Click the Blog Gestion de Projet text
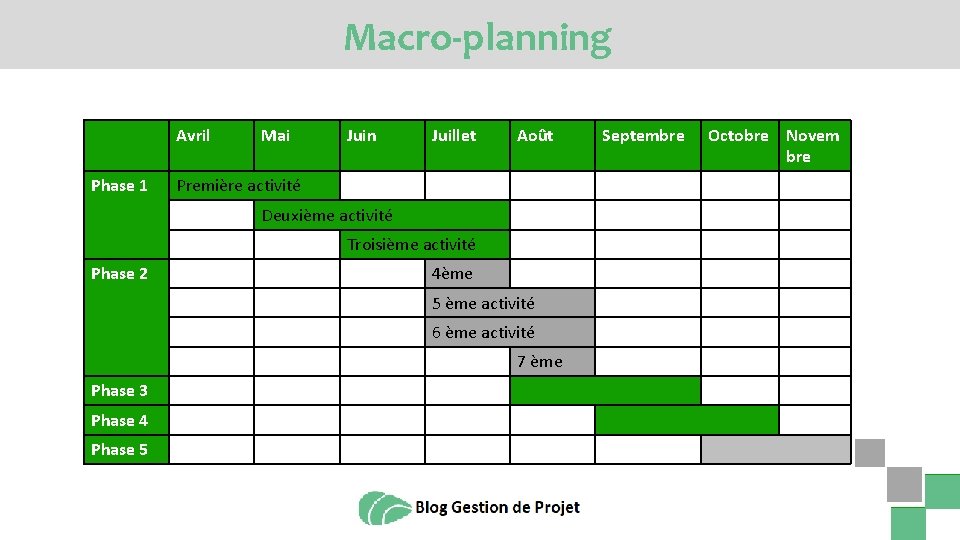The width and height of the screenshot is (960, 540). coord(497,508)
